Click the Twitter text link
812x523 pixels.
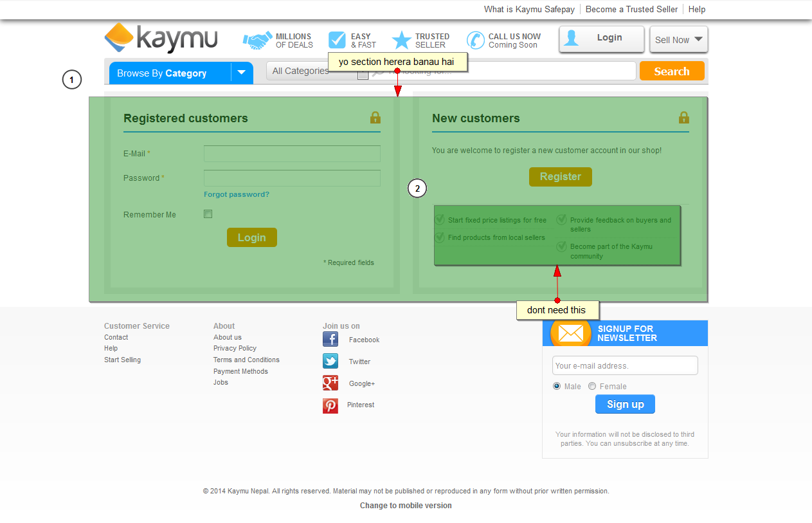[x=360, y=362]
